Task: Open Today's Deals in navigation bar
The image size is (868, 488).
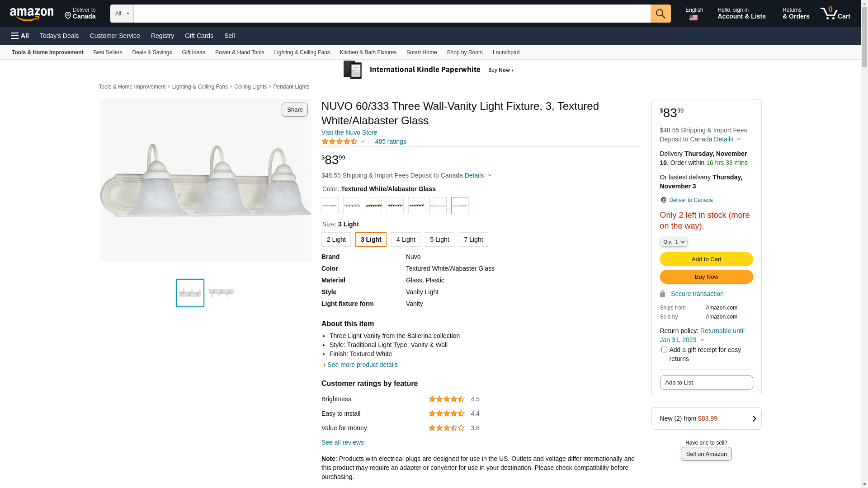Action: 59,36
